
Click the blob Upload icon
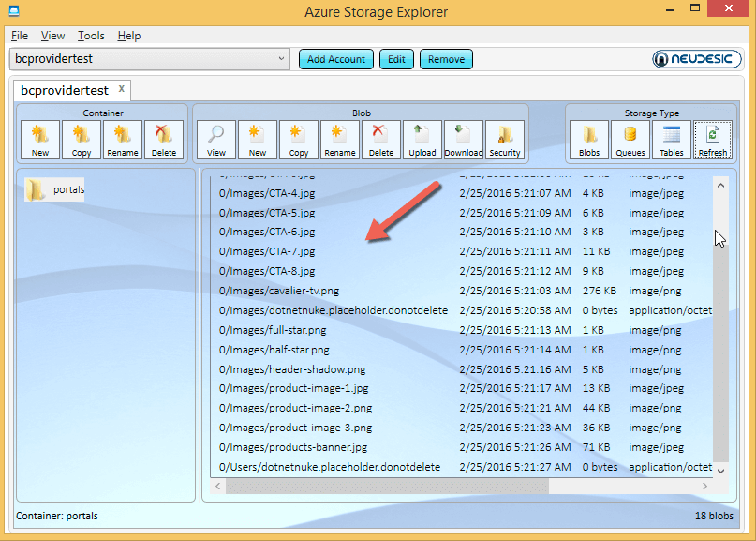pos(422,140)
